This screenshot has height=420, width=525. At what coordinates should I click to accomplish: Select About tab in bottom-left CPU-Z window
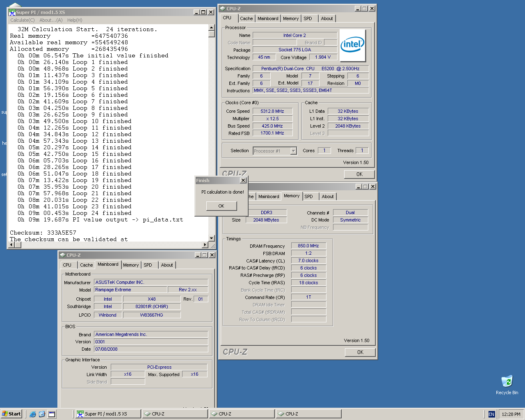pos(167,265)
